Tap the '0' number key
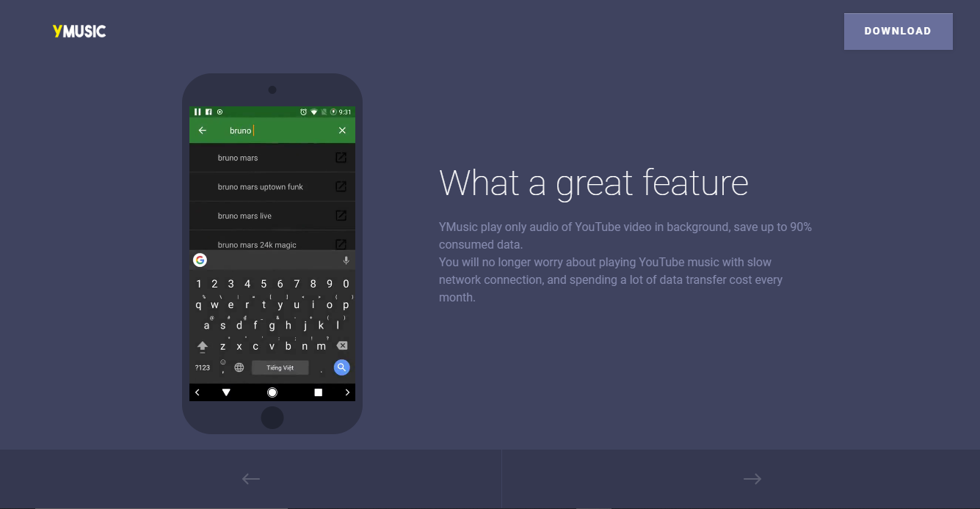 click(x=346, y=284)
